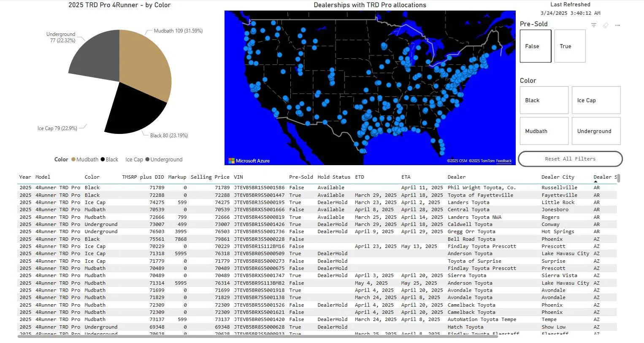This screenshot has width=644, height=343.
Task: Toggle the Ice Cap tile in Color slicer
Action: pyautogui.click(x=596, y=100)
